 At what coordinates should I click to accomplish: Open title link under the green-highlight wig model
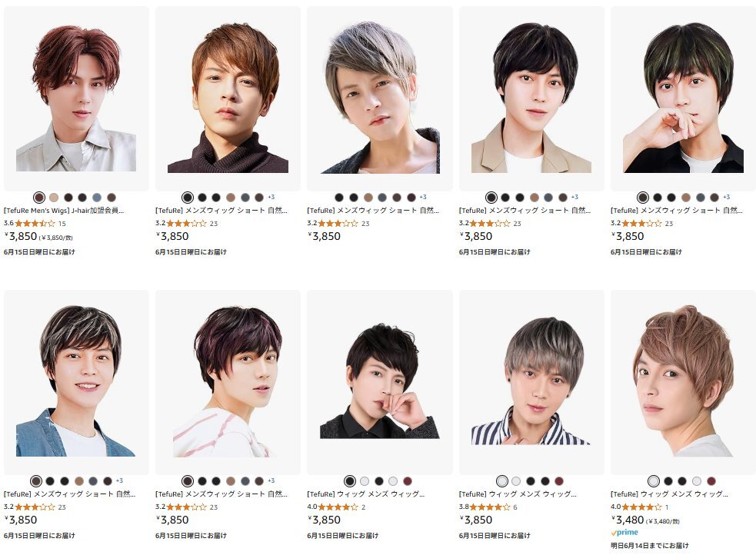coord(677,211)
